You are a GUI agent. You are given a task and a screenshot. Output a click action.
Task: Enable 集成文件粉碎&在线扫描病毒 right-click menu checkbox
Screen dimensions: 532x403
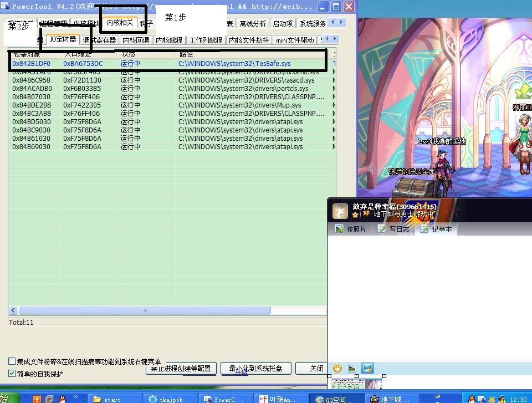pyautogui.click(x=12, y=361)
